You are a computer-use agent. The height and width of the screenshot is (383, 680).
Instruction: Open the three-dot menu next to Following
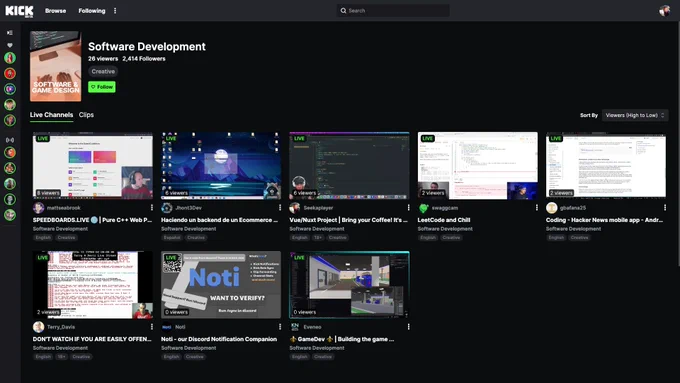coord(115,11)
